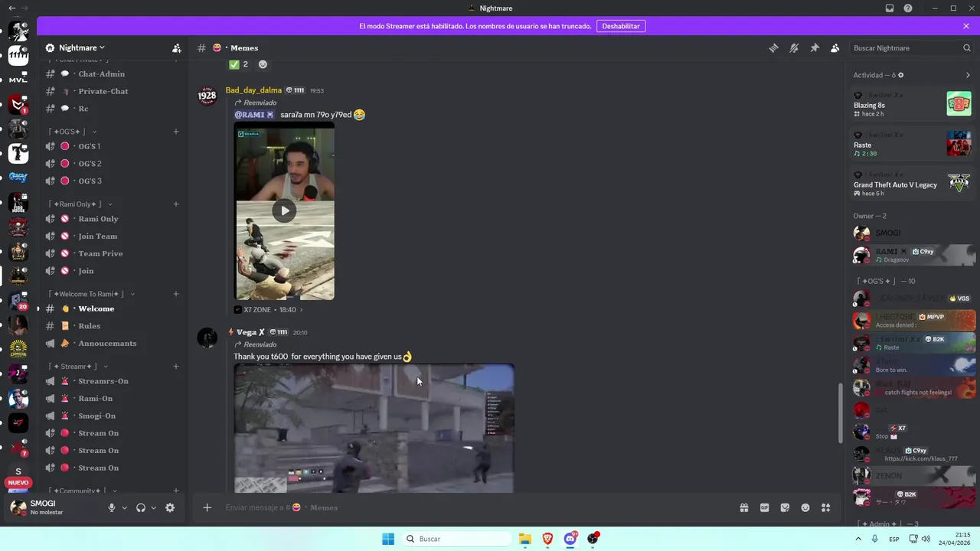
Task: Add channel to Welcome To Rami category
Action: (176, 294)
